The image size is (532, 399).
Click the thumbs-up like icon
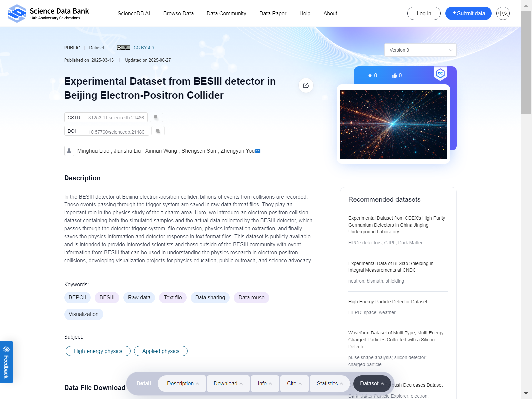point(394,75)
